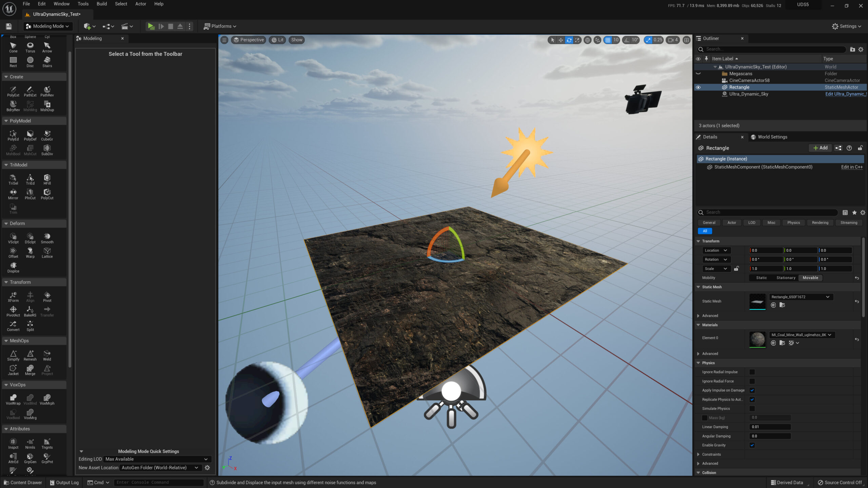Switch to the World Settings tab
This screenshot has width=868, height=488.
point(772,137)
